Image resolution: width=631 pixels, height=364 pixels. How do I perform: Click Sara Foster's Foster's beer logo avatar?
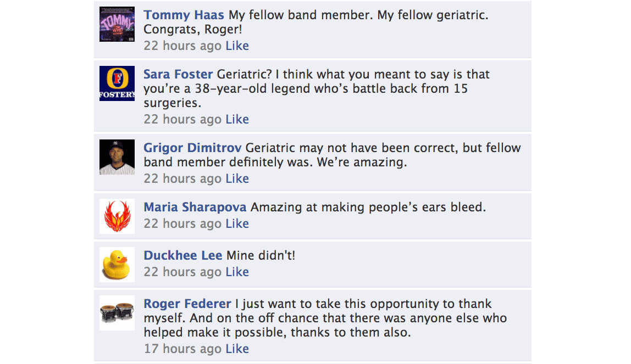(117, 83)
